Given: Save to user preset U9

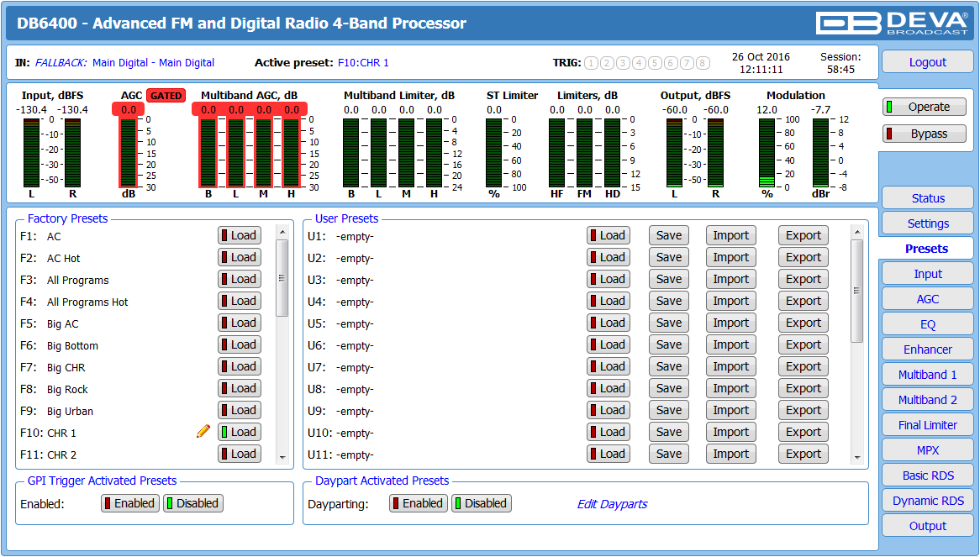Looking at the screenshot, I should (x=669, y=410).
